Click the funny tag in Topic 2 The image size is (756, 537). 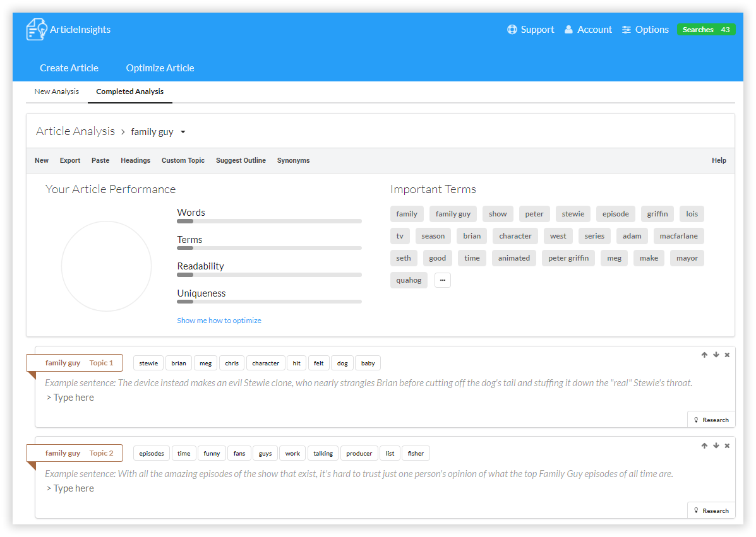(x=212, y=453)
